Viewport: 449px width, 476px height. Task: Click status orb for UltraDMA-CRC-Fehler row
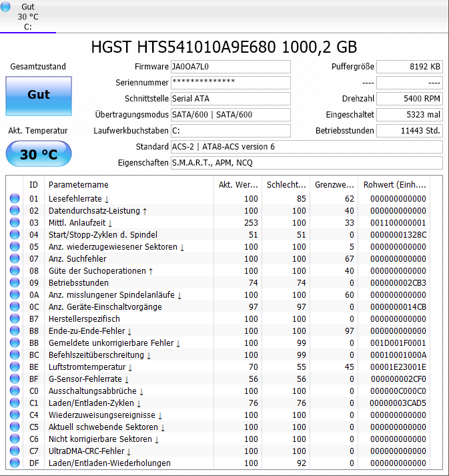[x=15, y=451]
